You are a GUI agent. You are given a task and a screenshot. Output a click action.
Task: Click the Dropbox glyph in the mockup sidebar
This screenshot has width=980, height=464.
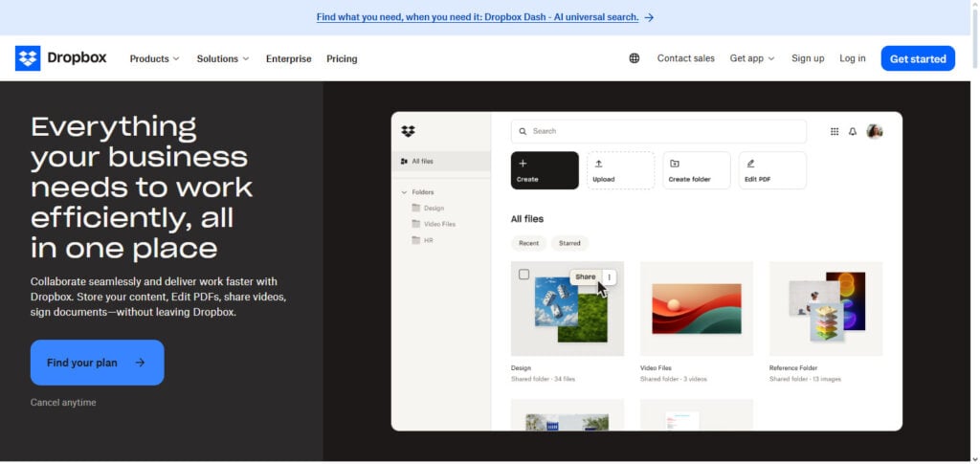(408, 131)
